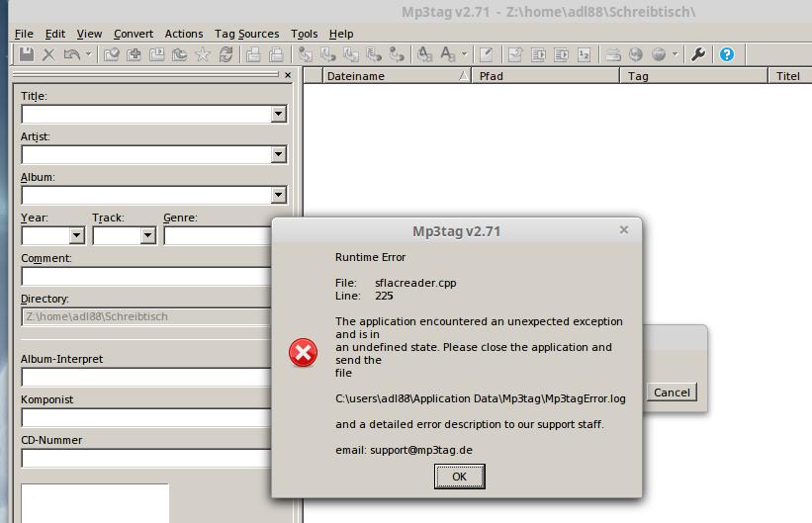Sort by the Pfad column header
The image size is (812, 523).
pyautogui.click(x=545, y=76)
